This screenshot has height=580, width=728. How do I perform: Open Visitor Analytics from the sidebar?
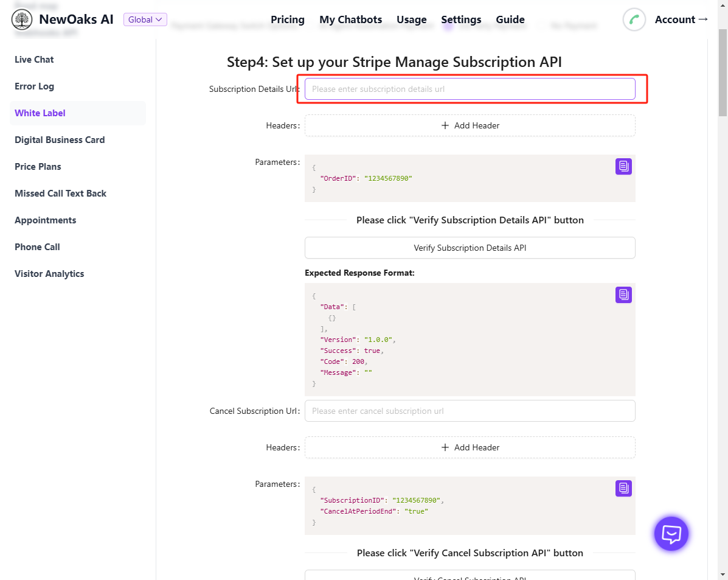tap(49, 274)
